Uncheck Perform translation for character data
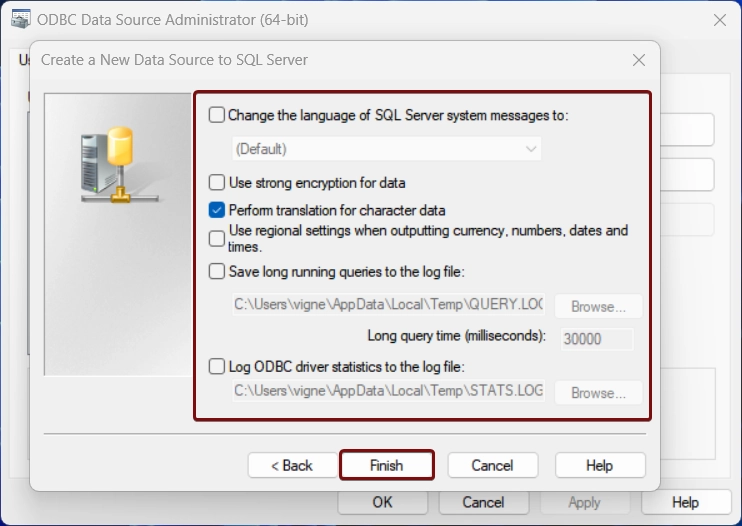The width and height of the screenshot is (742, 526). (x=217, y=210)
